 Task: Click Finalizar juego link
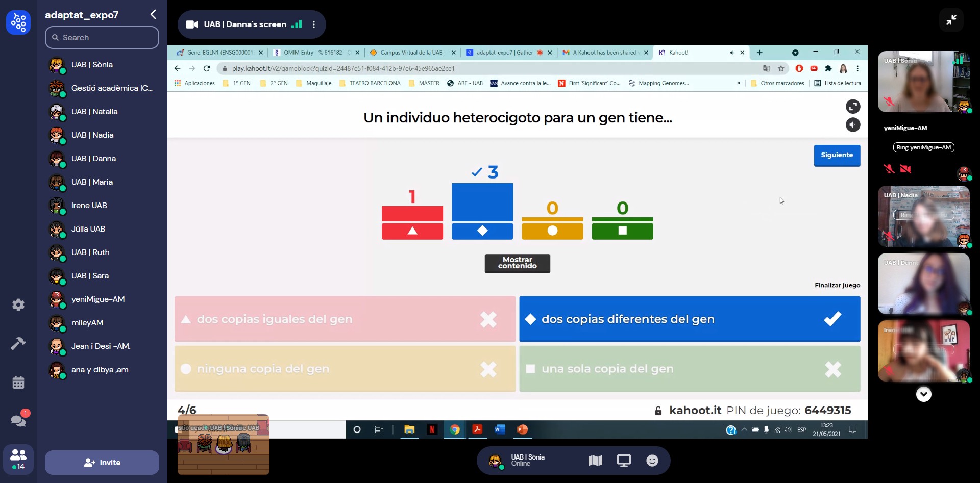tap(837, 285)
